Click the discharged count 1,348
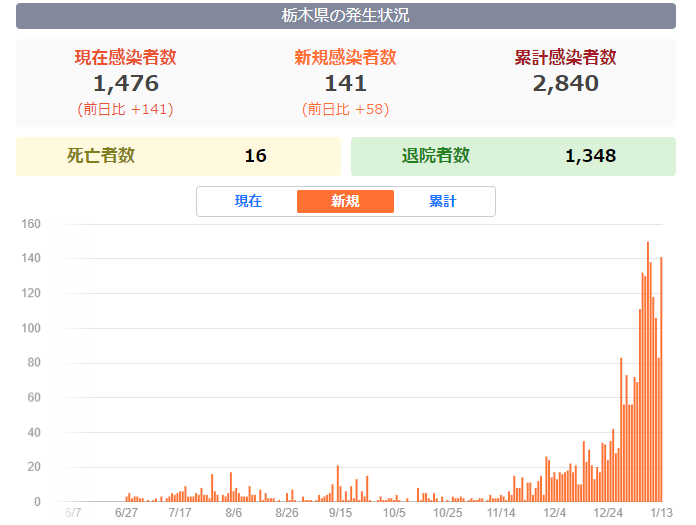This screenshot has width=696, height=525. (x=590, y=156)
